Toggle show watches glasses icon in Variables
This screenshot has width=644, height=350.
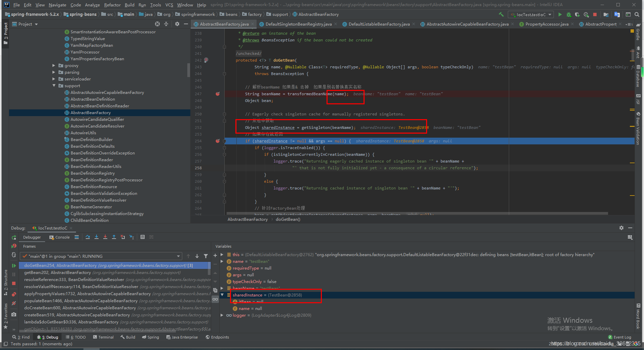click(x=215, y=299)
